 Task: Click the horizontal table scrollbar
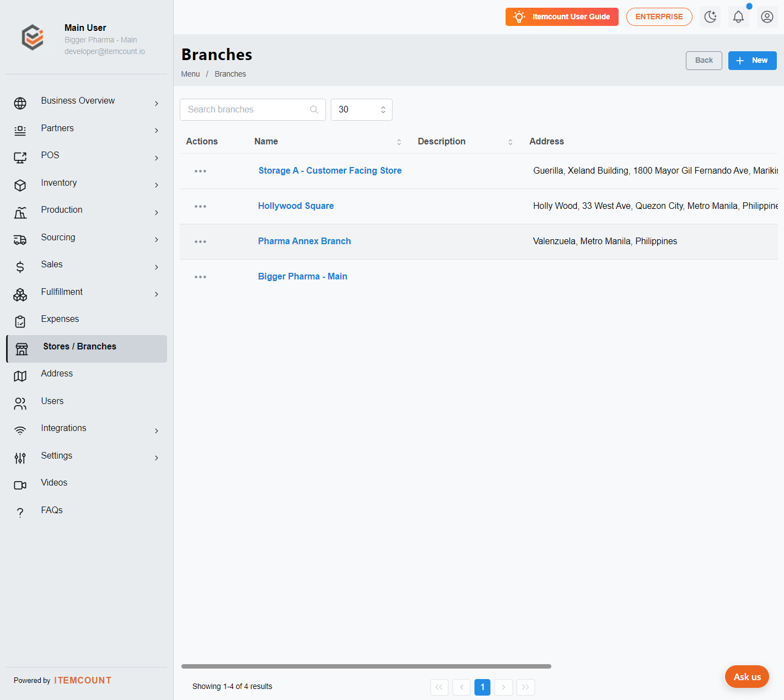pos(366,666)
